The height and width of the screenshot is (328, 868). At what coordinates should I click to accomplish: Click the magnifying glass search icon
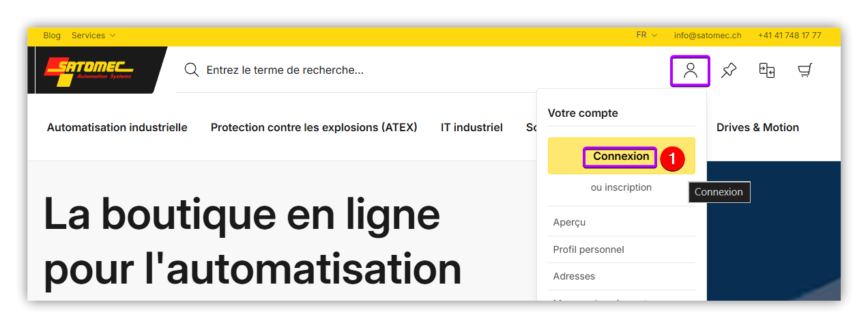[x=192, y=70]
